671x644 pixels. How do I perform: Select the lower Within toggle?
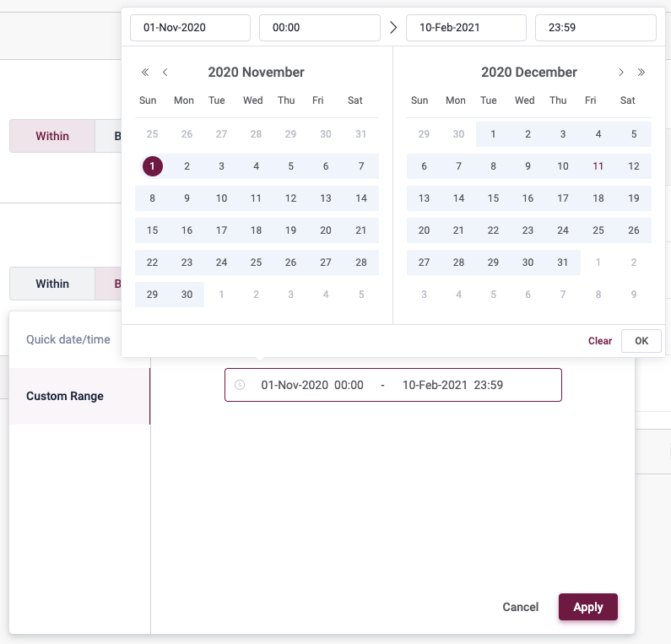[x=52, y=284]
